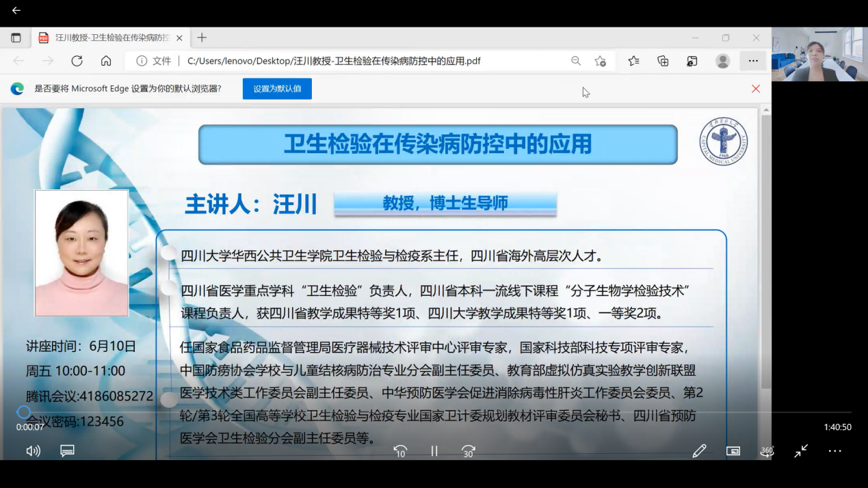The height and width of the screenshot is (488, 868).
Task: Go back using the top-left arrow
Action: 16,10
